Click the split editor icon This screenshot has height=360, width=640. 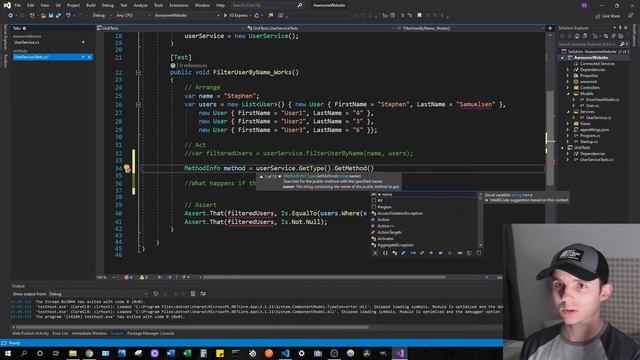pyautogui.click(x=550, y=28)
